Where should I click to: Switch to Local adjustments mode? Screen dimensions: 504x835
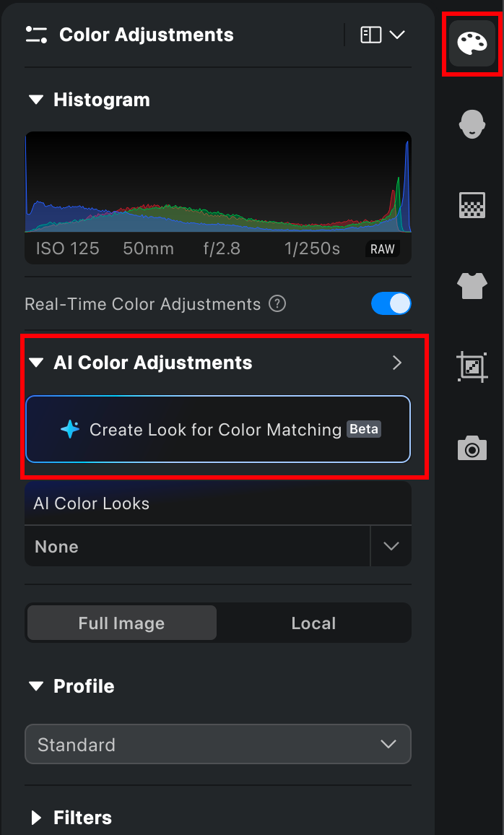pos(313,623)
